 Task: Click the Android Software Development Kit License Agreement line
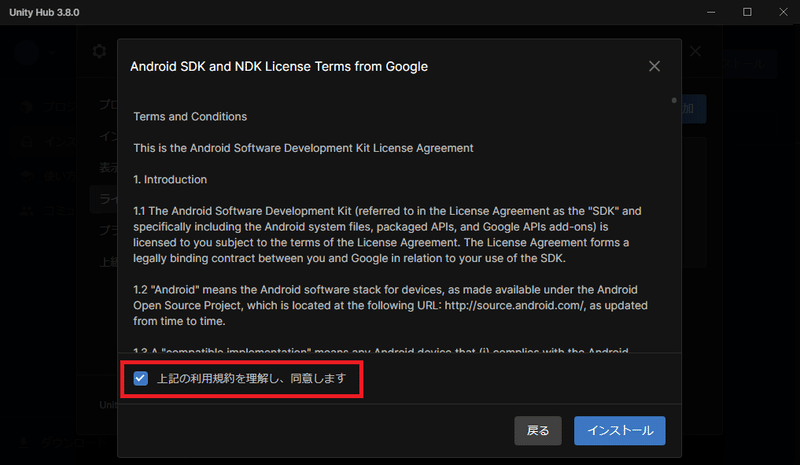[303, 148]
